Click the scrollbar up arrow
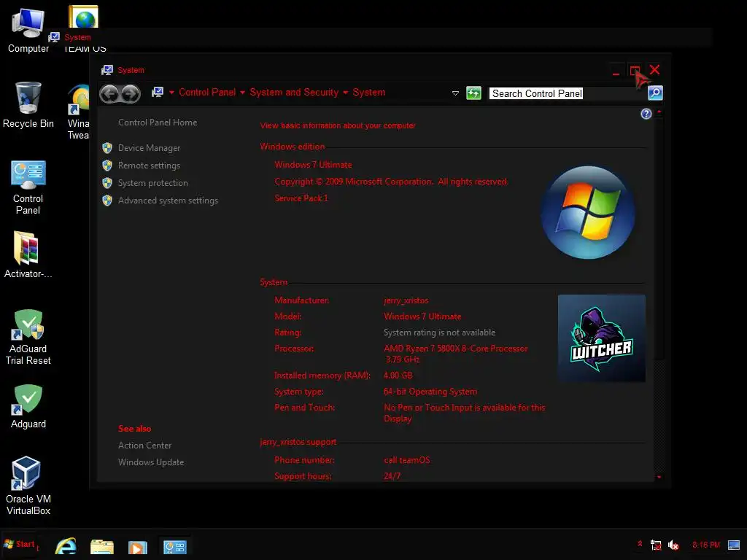Image resolution: width=747 pixels, height=560 pixels. [659, 112]
